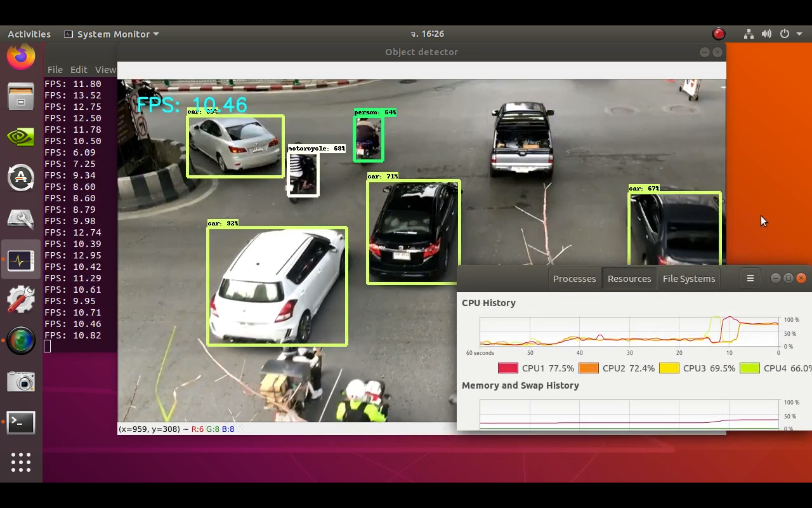Select the Resources tab
Viewport: 812px width, 508px height.
(x=629, y=278)
